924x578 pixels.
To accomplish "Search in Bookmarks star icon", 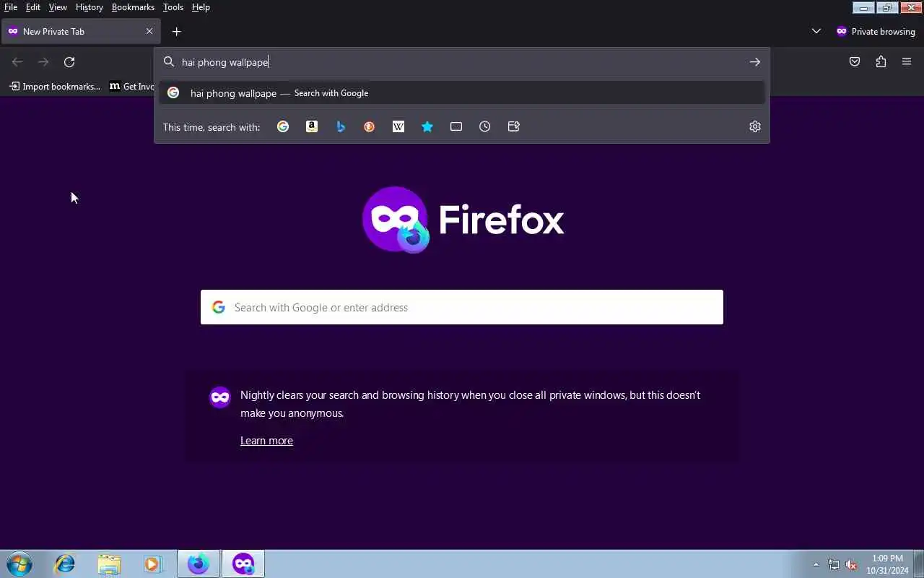I will [x=427, y=126].
